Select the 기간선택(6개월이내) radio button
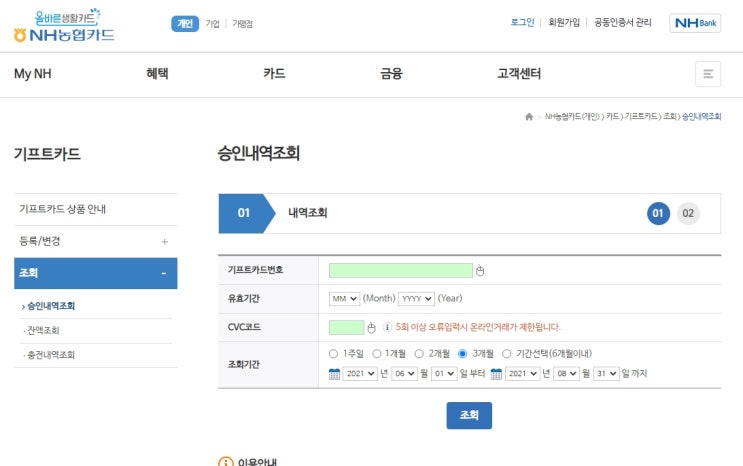Image resolution: width=743 pixels, height=466 pixels. click(x=507, y=354)
